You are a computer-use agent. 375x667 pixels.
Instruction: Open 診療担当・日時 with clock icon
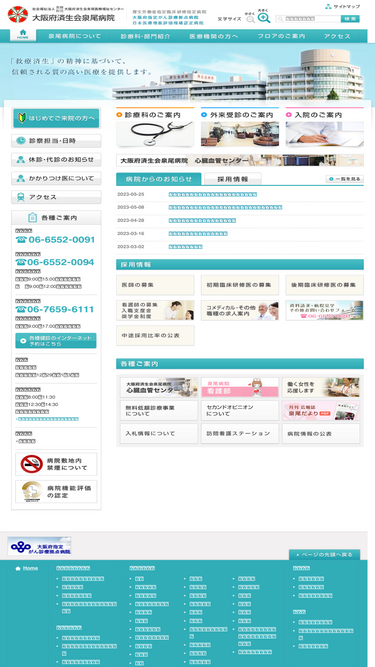click(56, 141)
